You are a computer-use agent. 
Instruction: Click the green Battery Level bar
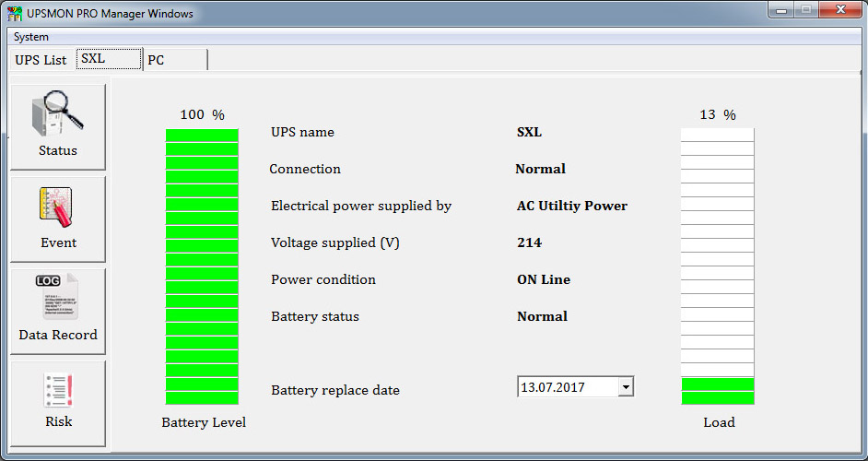202,266
